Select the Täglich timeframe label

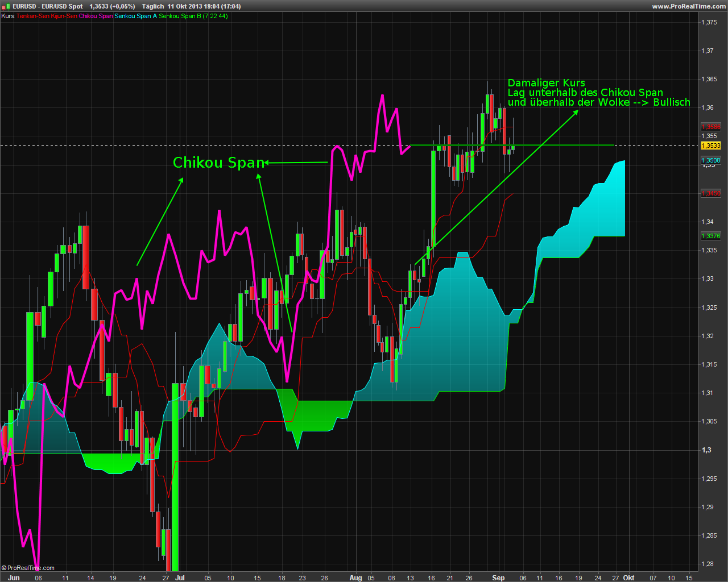(x=153, y=6)
